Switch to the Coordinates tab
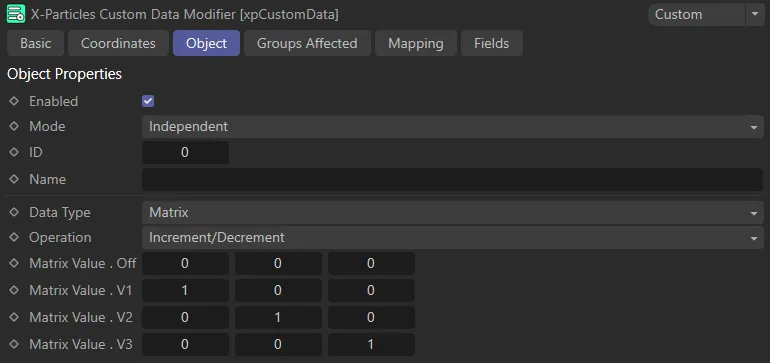The height and width of the screenshot is (363, 770). [x=118, y=43]
